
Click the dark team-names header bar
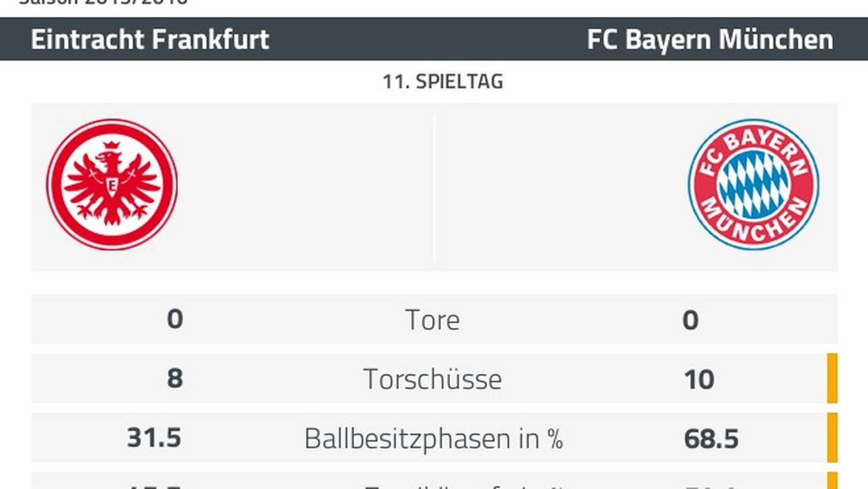tap(434, 39)
